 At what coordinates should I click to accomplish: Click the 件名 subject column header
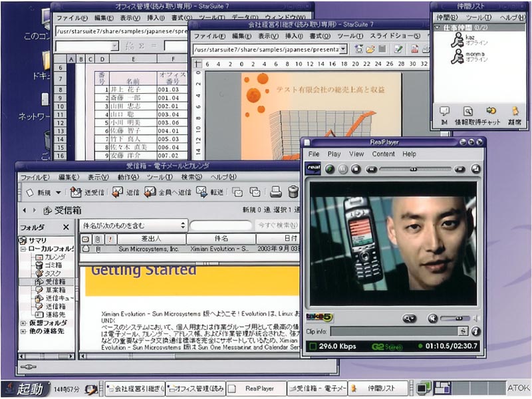click(221, 239)
